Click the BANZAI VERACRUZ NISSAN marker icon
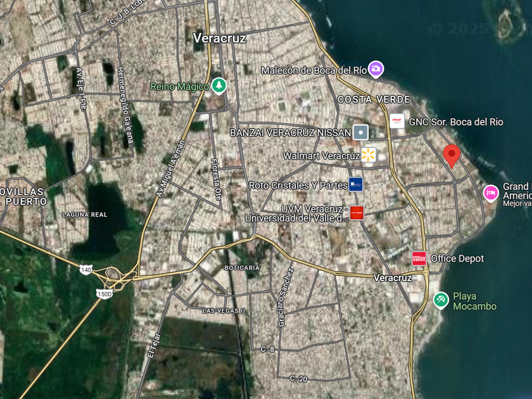 coord(360,132)
